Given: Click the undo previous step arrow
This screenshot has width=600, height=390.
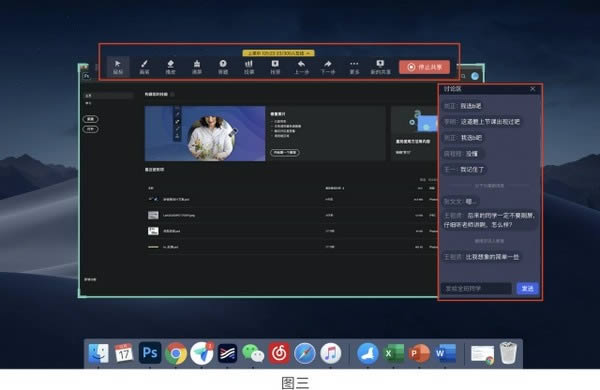Looking at the screenshot, I should point(302,67).
